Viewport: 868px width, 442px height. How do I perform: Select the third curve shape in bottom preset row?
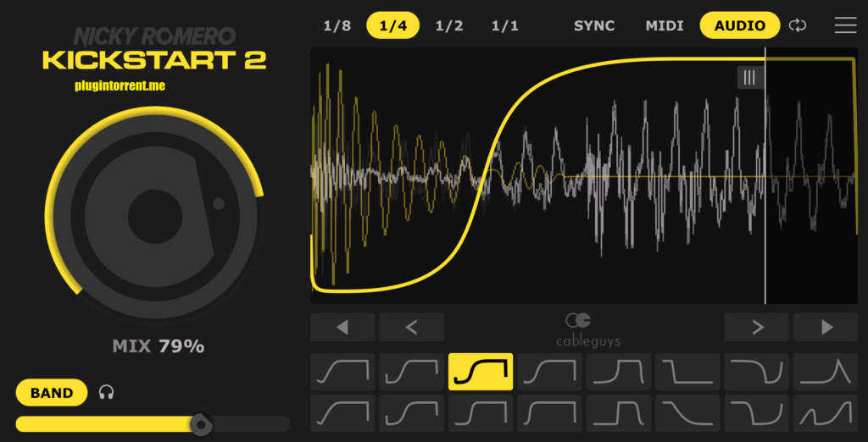[x=481, y=413]
